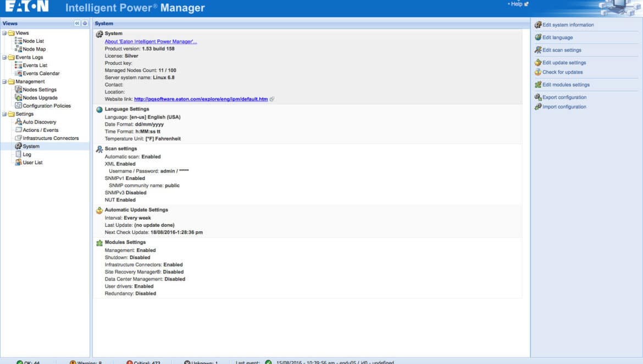Click Managed Nodes Count value 11 / 100

tap(167, 70)
